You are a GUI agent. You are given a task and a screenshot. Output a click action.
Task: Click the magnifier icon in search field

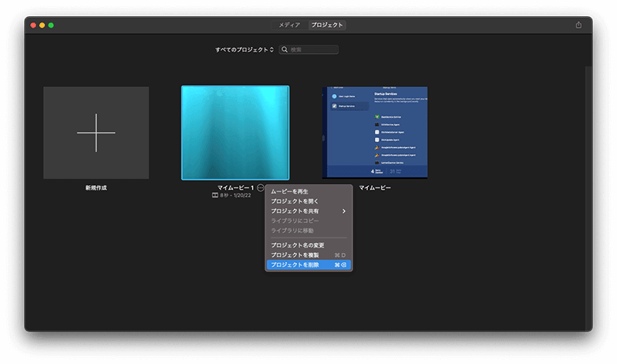coord(285,49)
